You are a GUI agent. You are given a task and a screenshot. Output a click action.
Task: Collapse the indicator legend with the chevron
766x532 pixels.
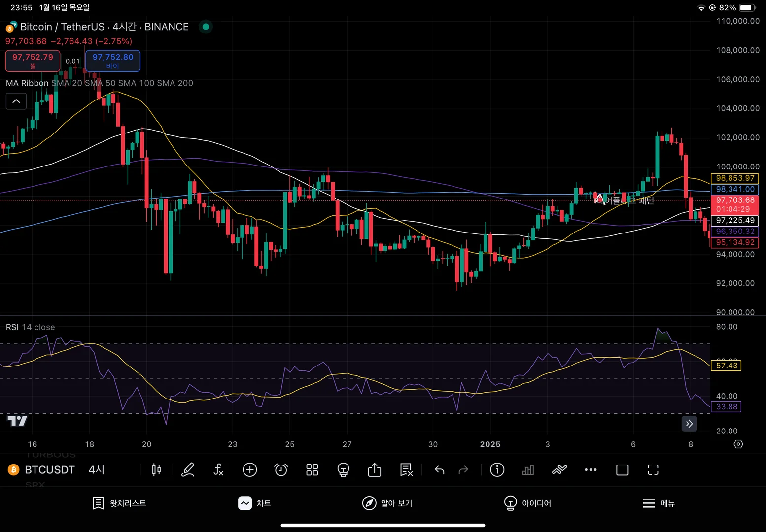pos(16,101)
